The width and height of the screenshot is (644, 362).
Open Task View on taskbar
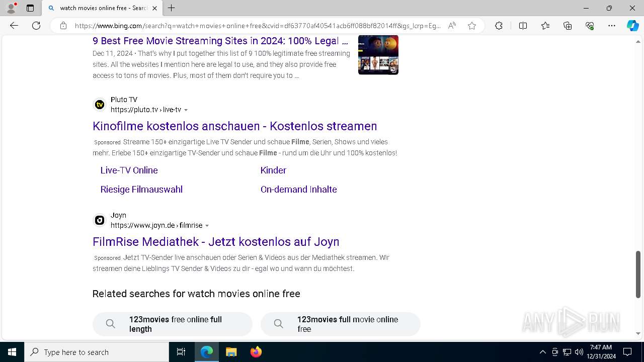pyautogui.click(x=181, y=352)
